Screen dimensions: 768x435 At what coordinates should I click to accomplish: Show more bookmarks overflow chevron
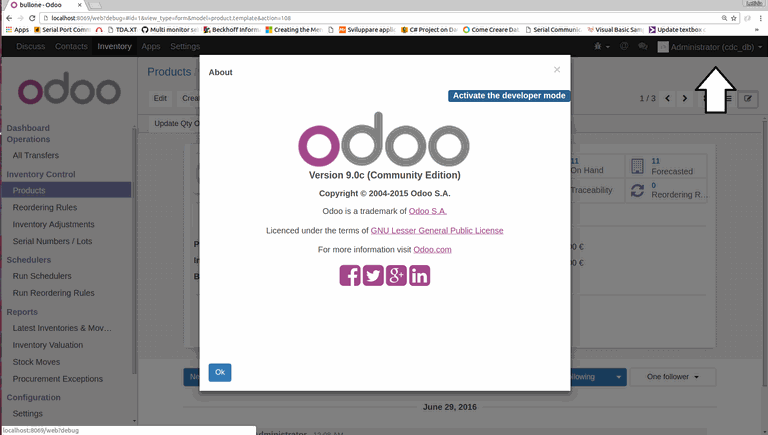click(757, 29)
